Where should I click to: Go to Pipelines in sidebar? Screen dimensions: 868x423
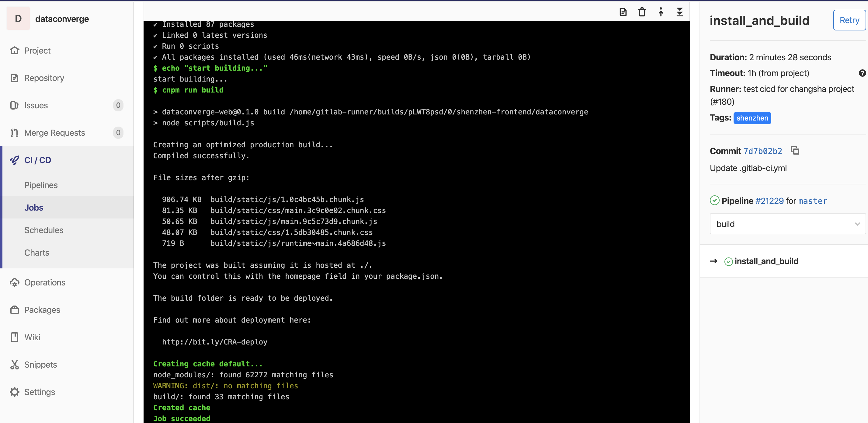[41, 185]
